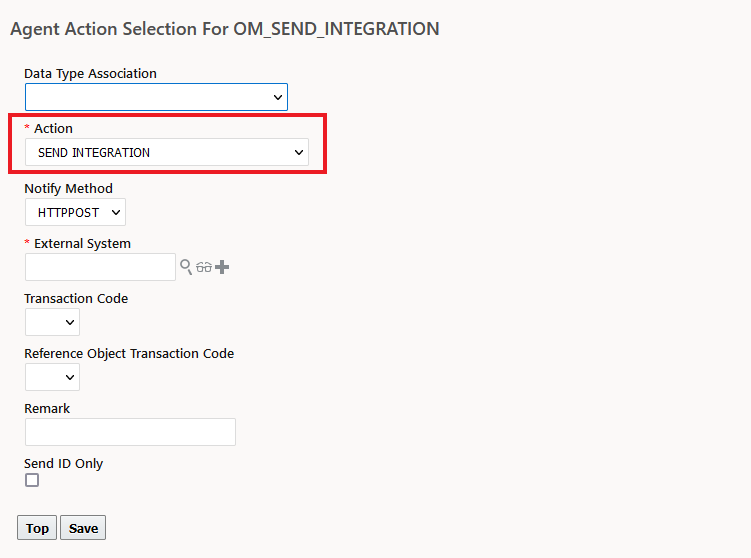Toggle the Send ID Only checkbox
Screen dimensions: 751x558
pos(32,480)
